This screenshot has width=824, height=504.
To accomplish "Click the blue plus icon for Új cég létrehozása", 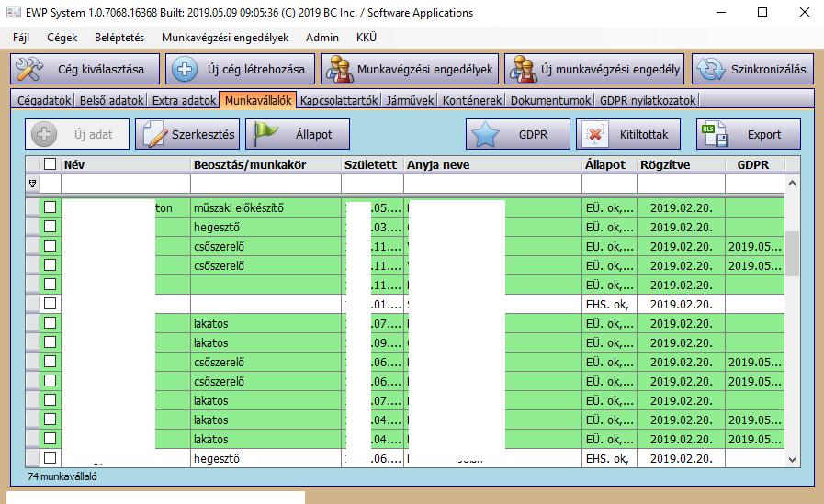I will tap(185, 69).
